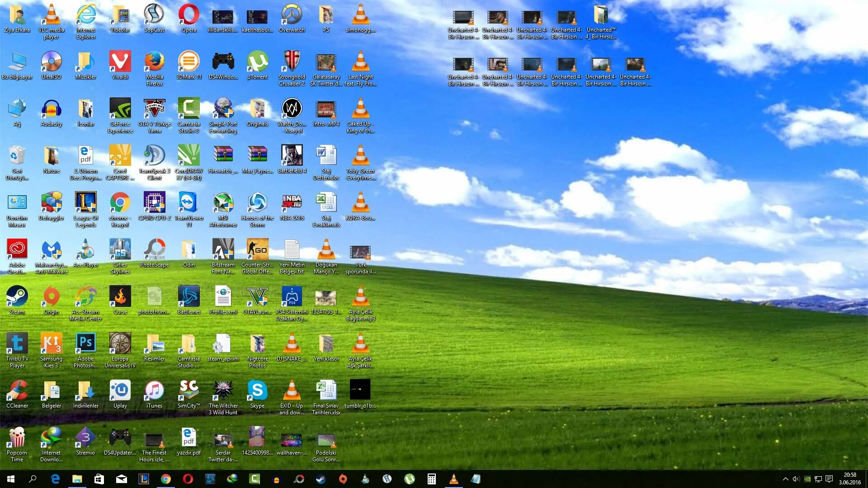Image resolution: width=868 pixels, height=488 pixels.
Task: Expand volume control in taskbar
Action: 797,479
